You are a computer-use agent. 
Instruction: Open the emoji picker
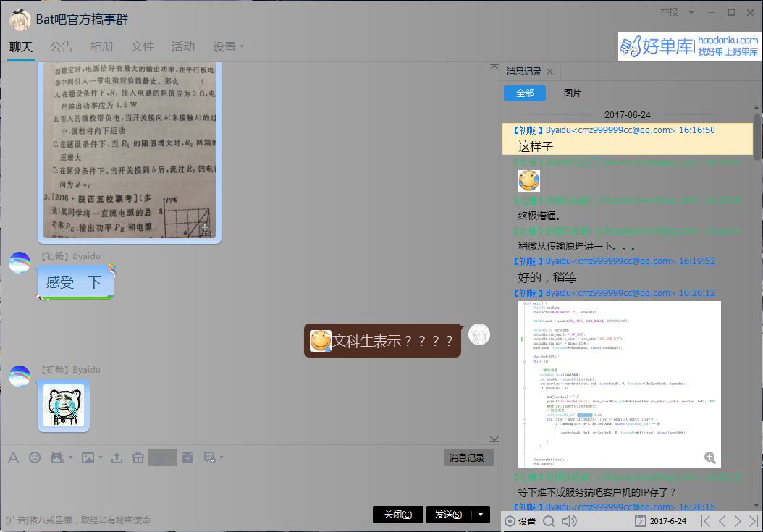click(35, 457)
